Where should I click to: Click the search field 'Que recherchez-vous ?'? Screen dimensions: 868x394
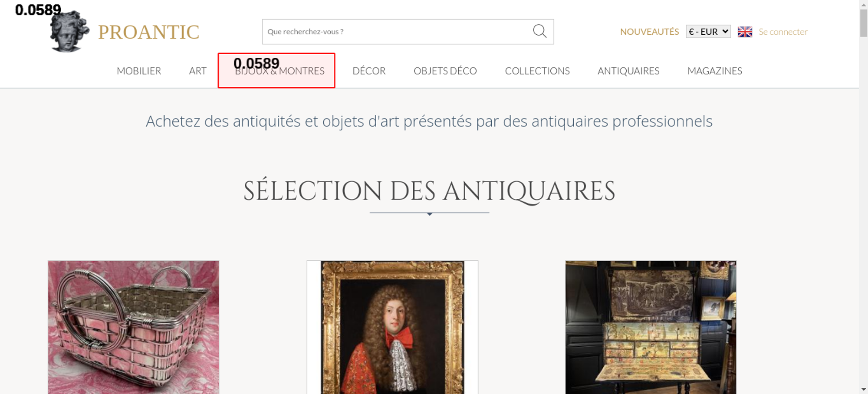click(x=395, y=32)
